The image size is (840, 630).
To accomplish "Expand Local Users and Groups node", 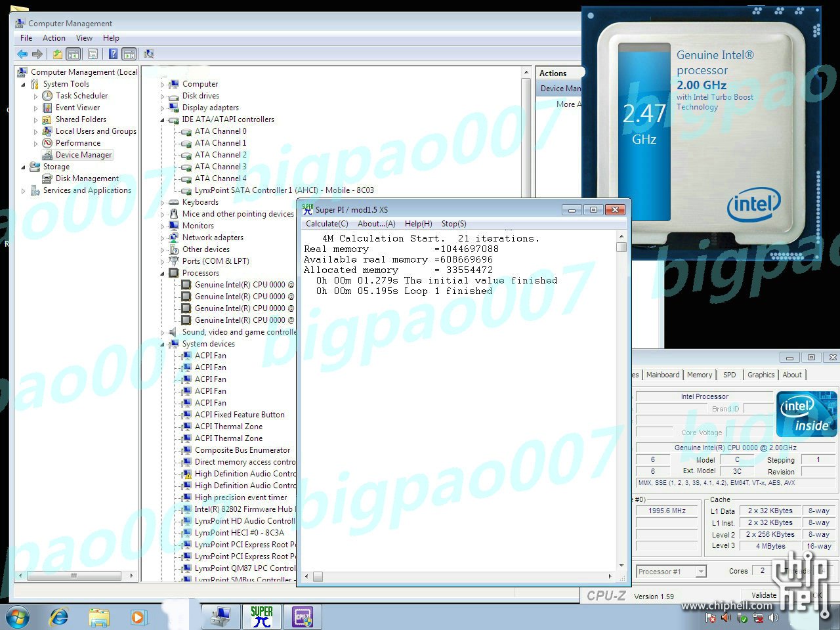I will (35, 131).
